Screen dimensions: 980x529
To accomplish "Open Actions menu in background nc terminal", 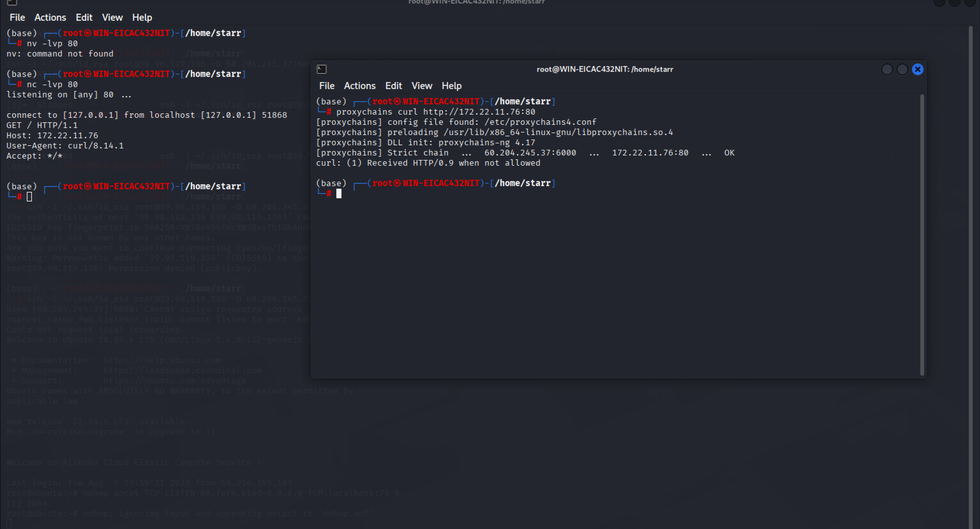I will click(x=50, y=18).
